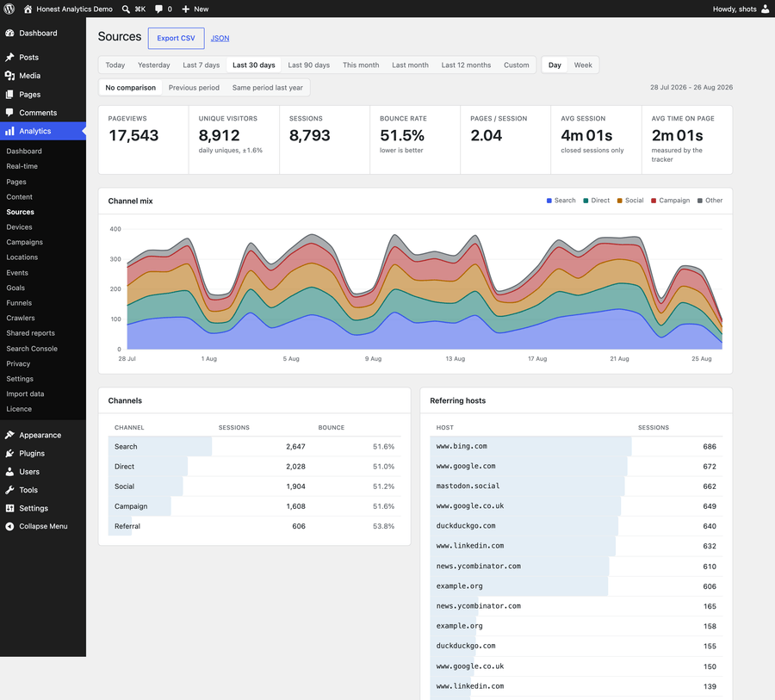Screen dimensions: 775x700
Task: Switch range to Last 90 days
Action: click(x=309, y=65)
